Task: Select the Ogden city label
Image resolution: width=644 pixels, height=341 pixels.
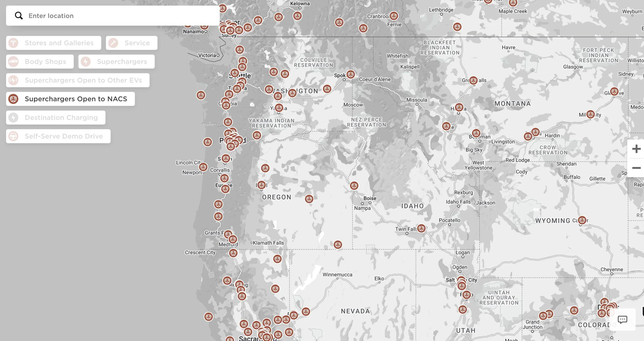Action: (x=459, y=267)
